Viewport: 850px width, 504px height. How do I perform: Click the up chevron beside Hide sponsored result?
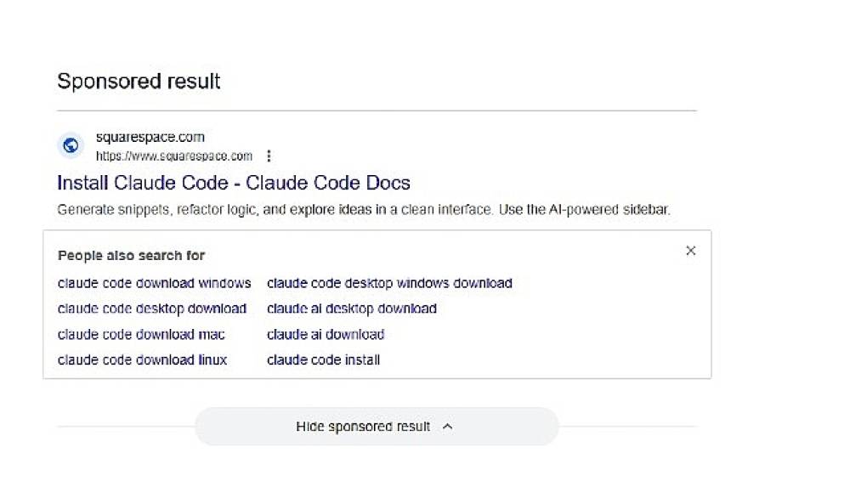coord(448,427)
